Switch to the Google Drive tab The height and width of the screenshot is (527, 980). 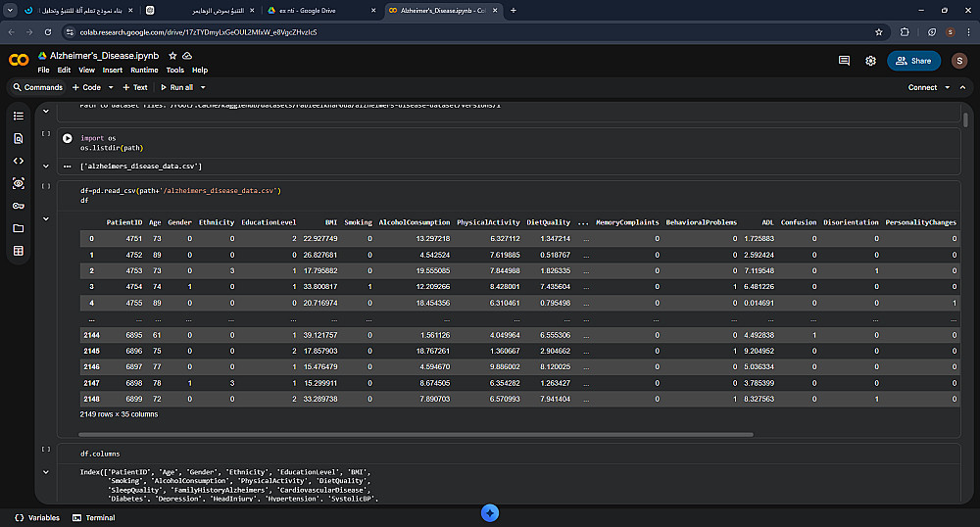(x=321, y=10)
